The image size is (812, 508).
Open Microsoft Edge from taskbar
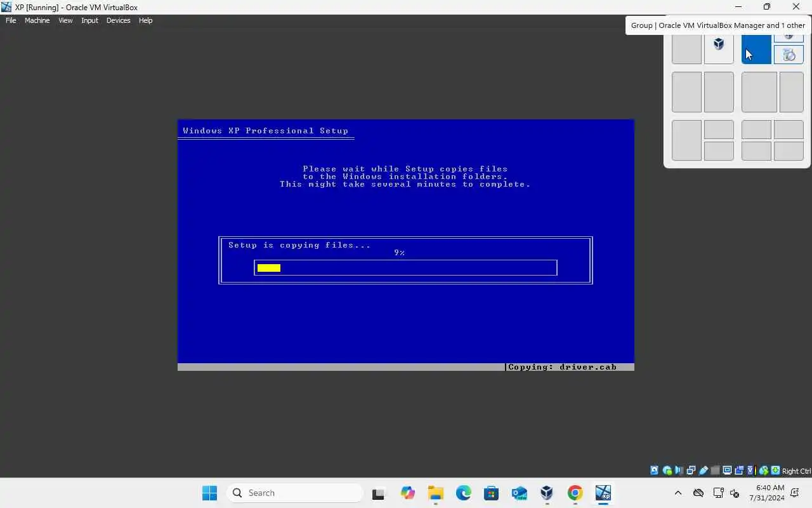pos(463,493)
